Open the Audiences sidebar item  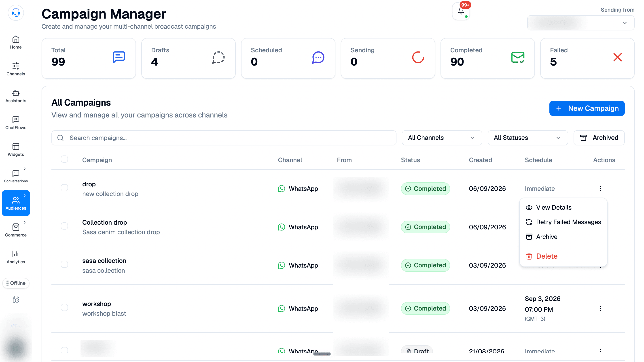(x=16, y=203)
